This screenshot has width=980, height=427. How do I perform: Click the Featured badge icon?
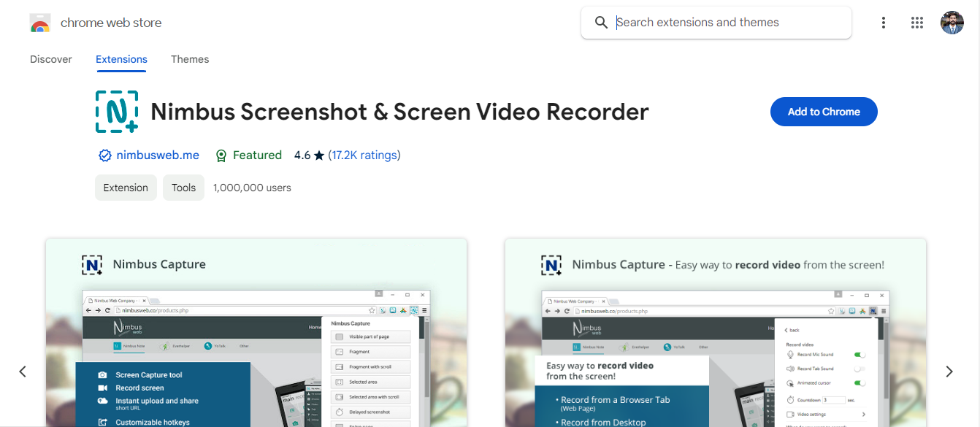[221, 155]
